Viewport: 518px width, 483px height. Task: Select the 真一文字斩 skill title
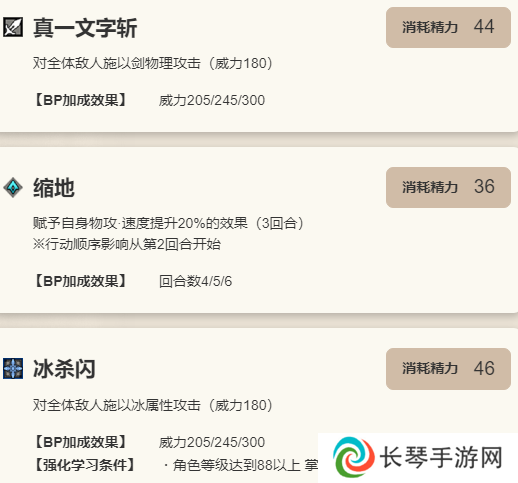(x=85, y=28)
